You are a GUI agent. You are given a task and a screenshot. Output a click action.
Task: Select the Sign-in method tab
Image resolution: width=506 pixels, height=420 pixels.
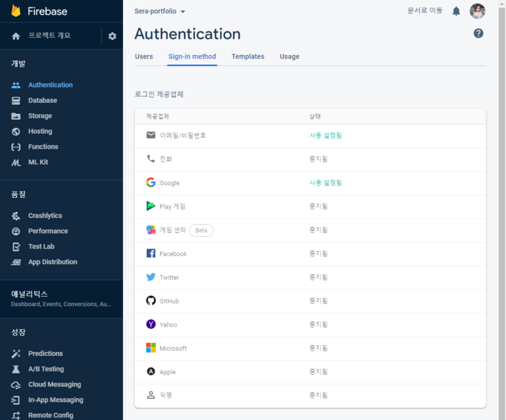[192, 56]
